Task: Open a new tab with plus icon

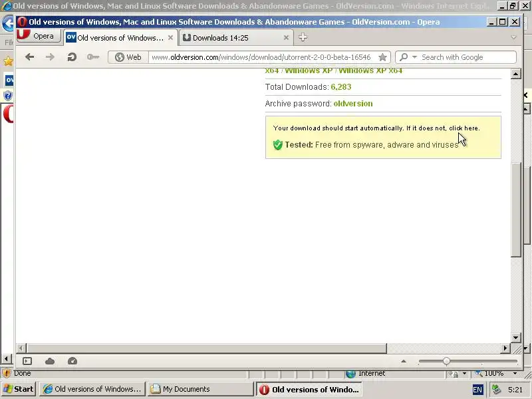Action: click(303, 37)
